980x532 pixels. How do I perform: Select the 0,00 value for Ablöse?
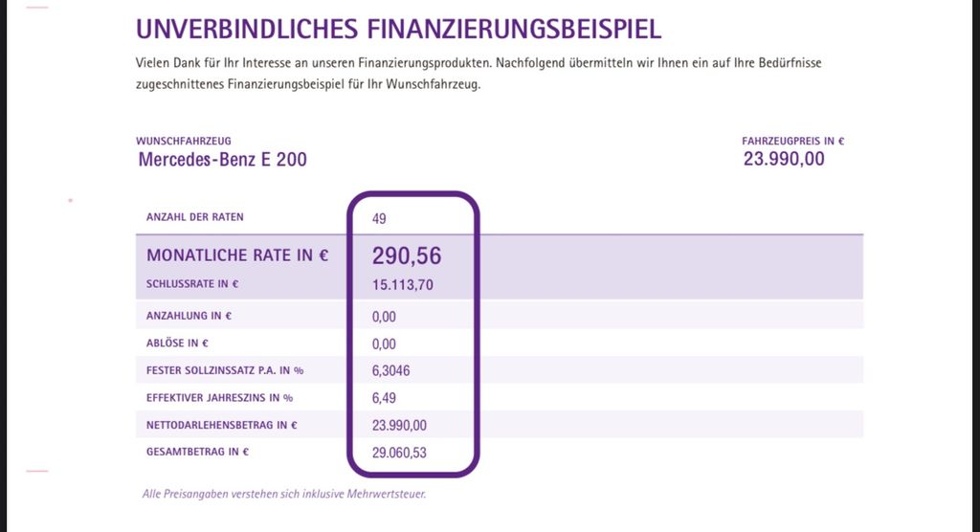coord(384,344)
